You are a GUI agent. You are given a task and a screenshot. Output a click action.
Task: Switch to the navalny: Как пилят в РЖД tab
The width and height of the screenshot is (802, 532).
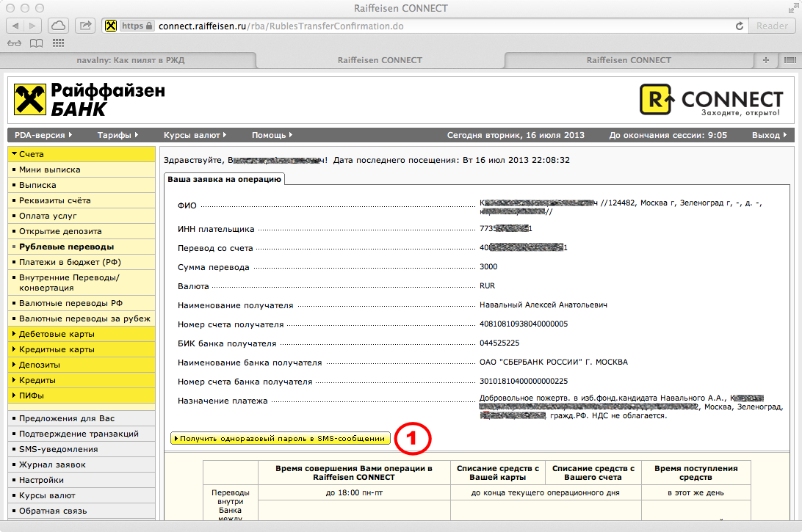pyautogui.click(x=131, y=60)
